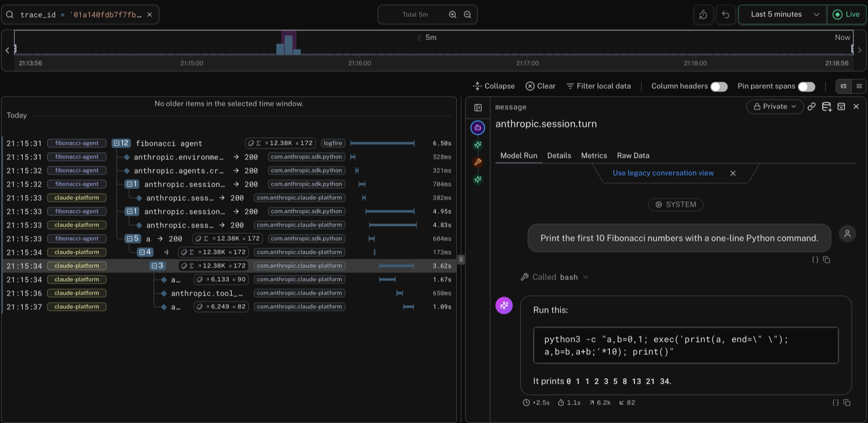The height and width of the screenshot is (423, 868).
Task: Copy link to span with chain icon
Action: point(812,106)
